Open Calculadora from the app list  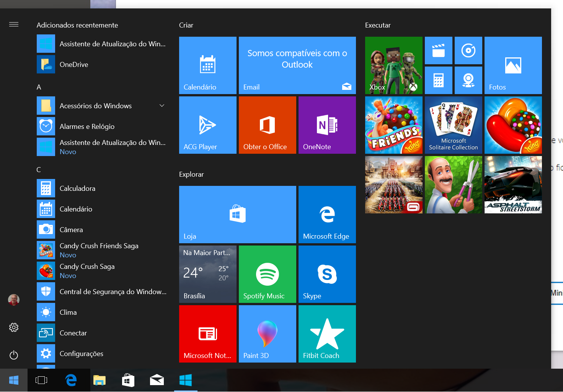coord(77,189)
